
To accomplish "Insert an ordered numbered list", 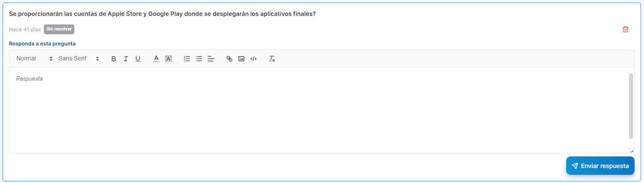I will pyautogui.click(x=187, y=59).
